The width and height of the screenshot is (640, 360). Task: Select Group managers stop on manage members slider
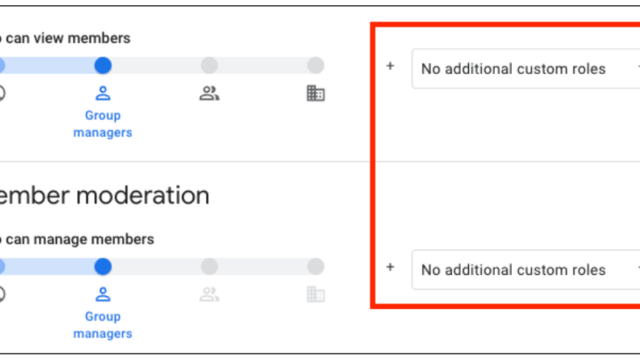pos(103,267)
